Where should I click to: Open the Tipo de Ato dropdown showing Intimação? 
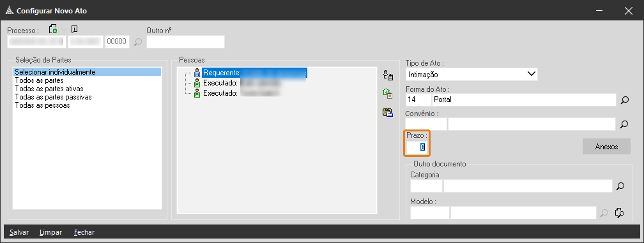[x=471, y=74]
